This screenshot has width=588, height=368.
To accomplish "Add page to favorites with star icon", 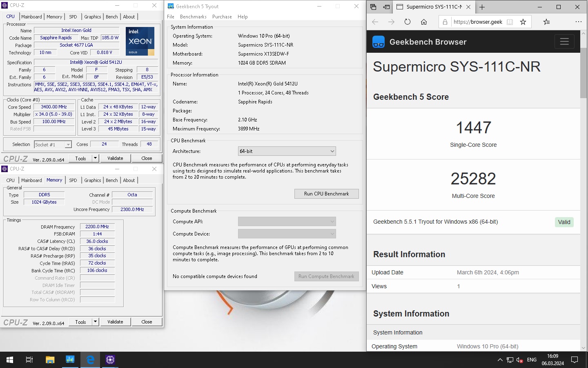I will point(523,22).
